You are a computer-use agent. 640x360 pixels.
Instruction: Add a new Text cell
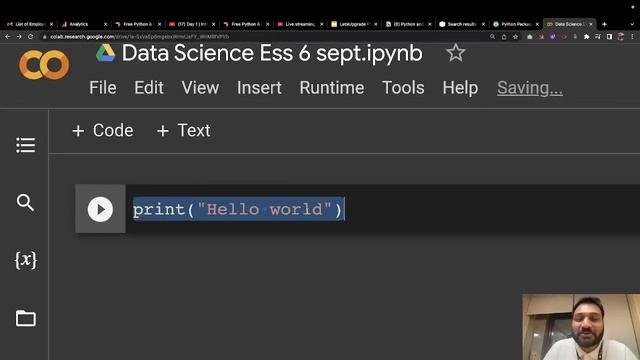coord(184,131)
